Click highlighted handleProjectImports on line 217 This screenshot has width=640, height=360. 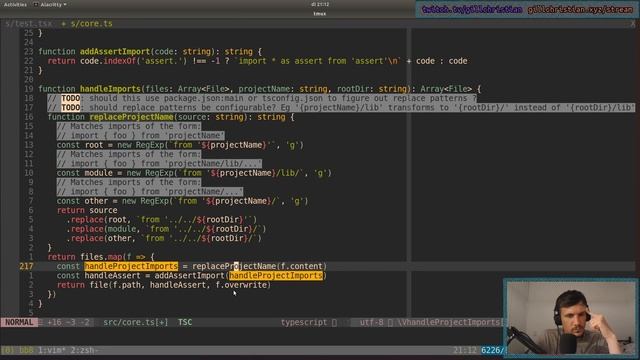131,267
